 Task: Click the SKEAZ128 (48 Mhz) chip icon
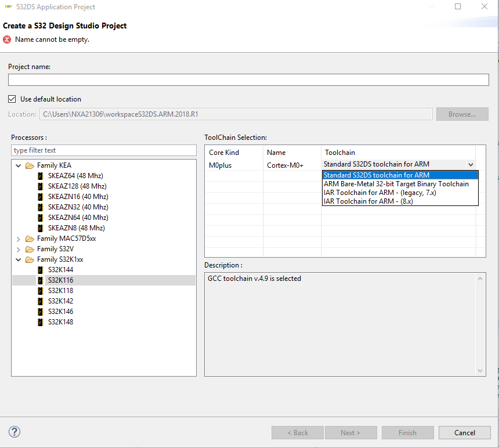coord(40,186)
